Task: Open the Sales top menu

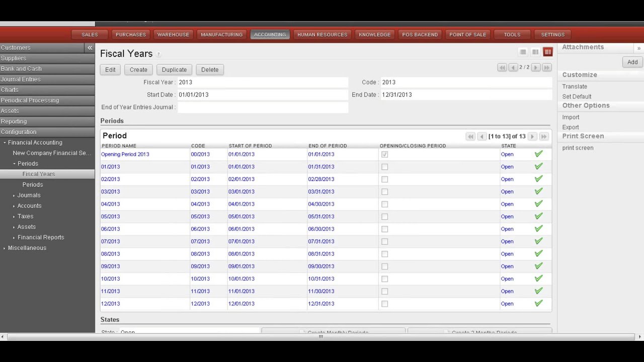Action: pos(90,35)
